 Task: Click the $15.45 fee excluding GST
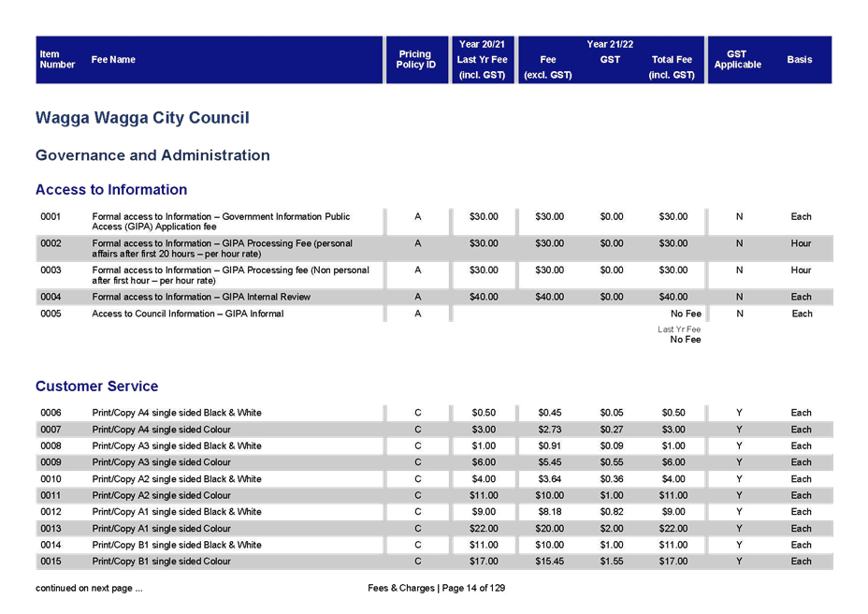tap(550, 562)
